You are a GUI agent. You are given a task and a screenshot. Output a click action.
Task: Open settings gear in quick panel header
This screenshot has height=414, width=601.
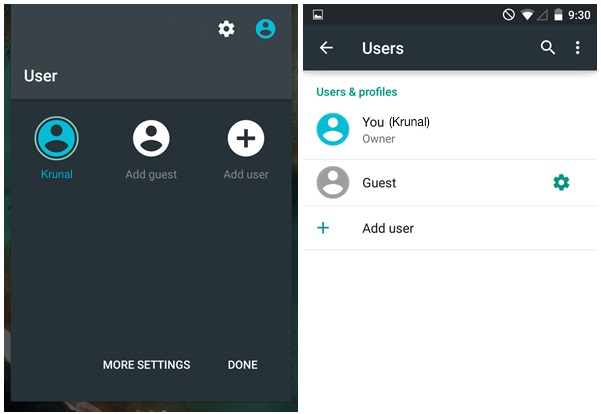(x=226, y=29)
